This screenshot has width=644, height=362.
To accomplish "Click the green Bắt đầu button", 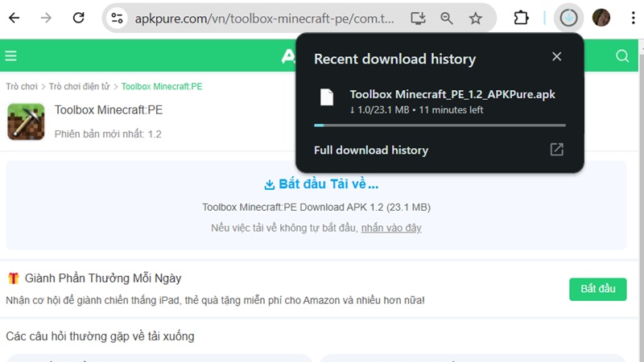I will tap(597, 289).
